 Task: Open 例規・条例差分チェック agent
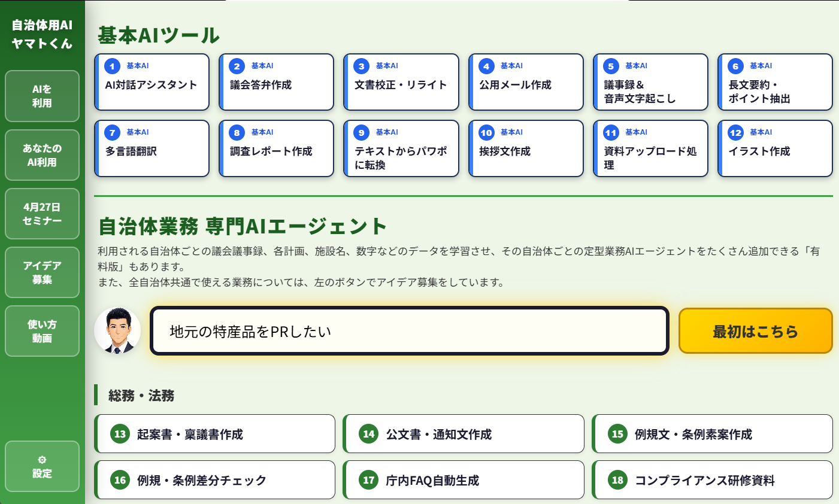(x=214, y=480)
